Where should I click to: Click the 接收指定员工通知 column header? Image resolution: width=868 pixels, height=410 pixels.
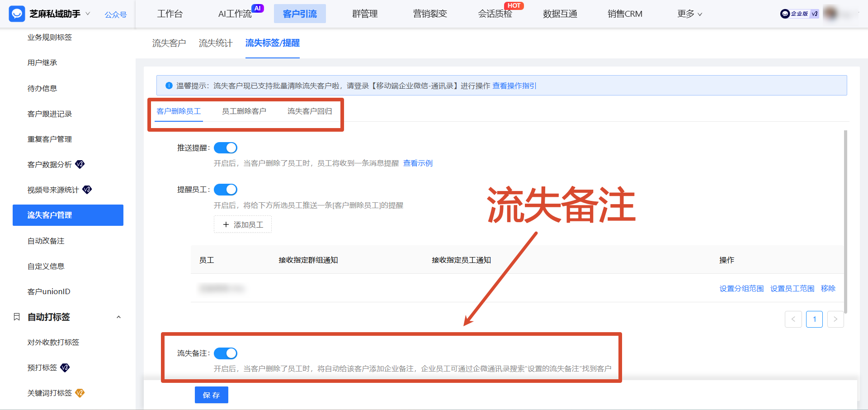click(x=461, y=260)
